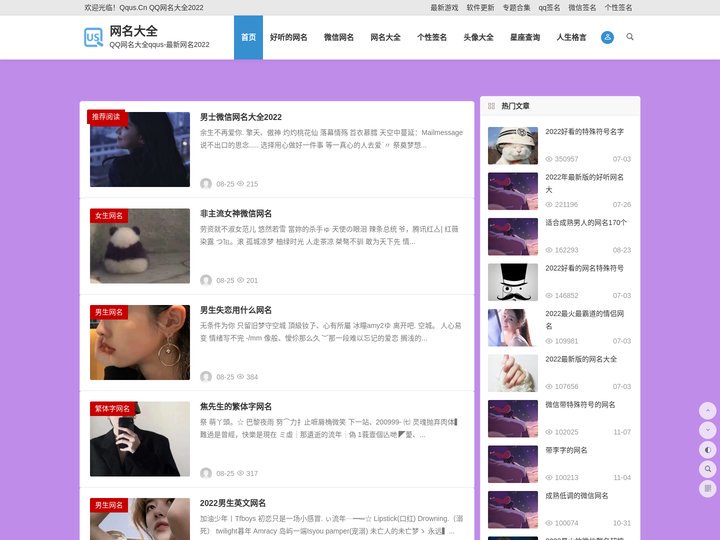Click the panda plush article thumbnail
Image resolution: width=720 pixels, height=540 pixels.
click(140, 246)
